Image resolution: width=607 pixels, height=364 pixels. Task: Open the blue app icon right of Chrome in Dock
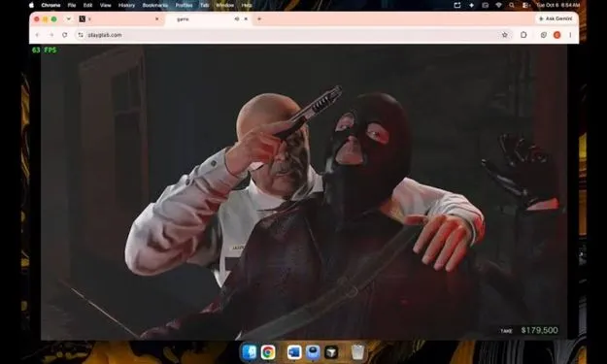coord(294,352)
